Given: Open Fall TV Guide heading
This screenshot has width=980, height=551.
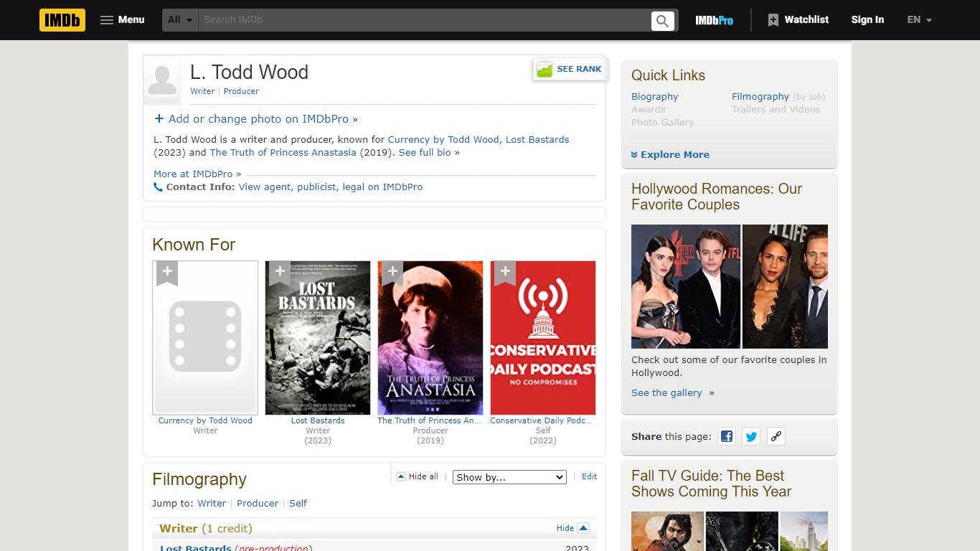Looking at the screenshot, I should point(711,484).
